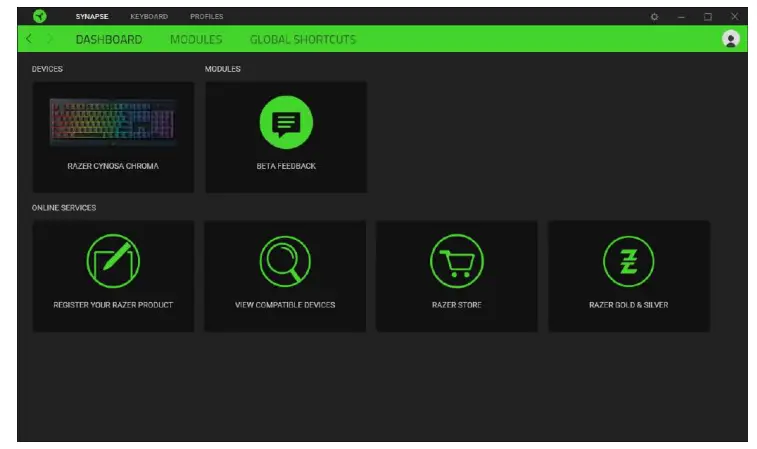Maximize the Synapse window
The width and height of the screenshot is (757, 449).
pos(708,17)
